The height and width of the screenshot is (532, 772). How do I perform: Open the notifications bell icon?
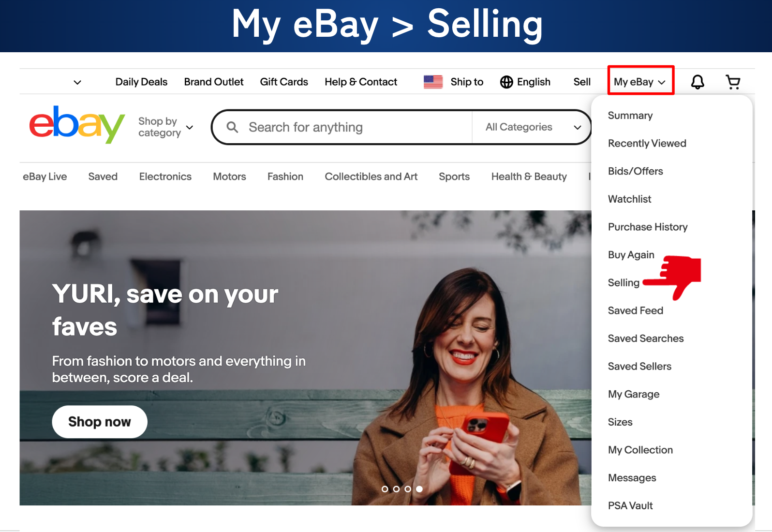tap(697, 82)
